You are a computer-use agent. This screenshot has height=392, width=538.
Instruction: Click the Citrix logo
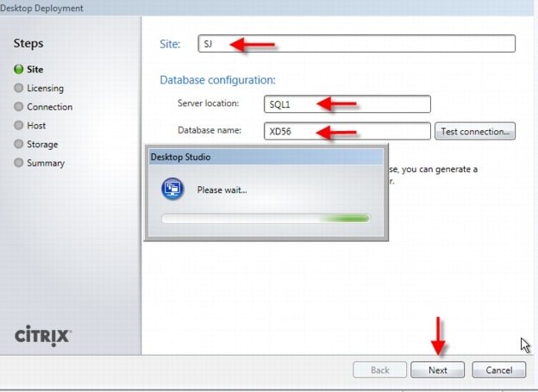[43, 335]
